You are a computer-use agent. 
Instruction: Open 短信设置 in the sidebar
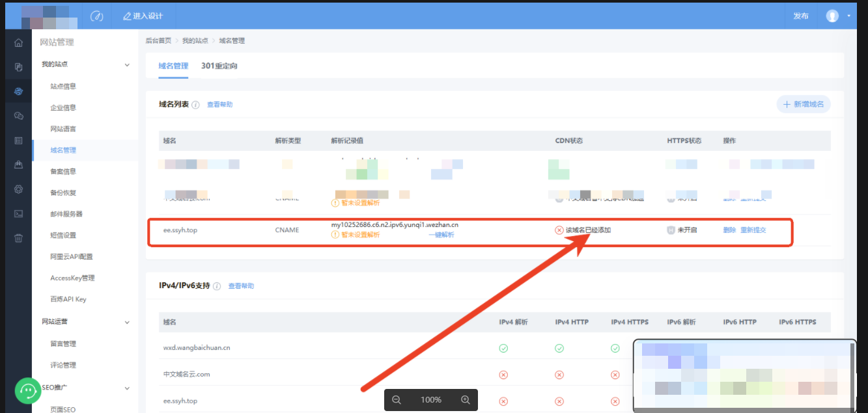point(63,235)
